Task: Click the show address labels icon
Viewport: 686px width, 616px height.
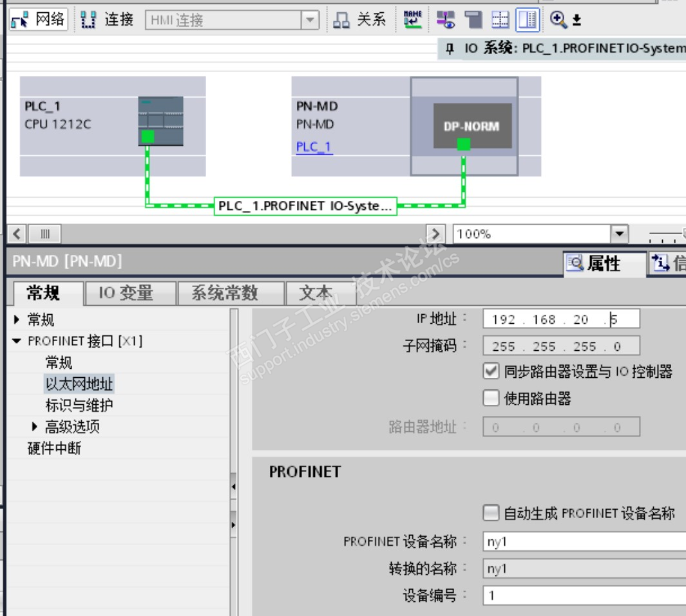Action: (446, 20)
